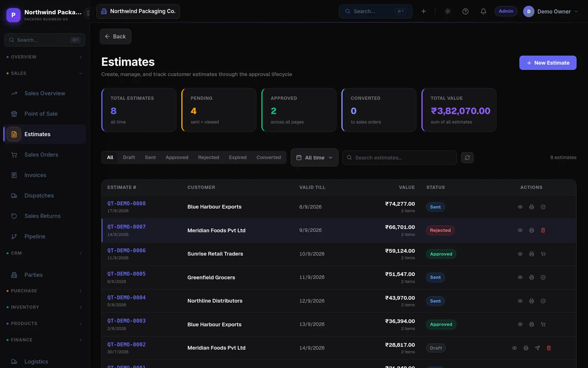Toggle light/dark theme sun icon

coord(448,11)
